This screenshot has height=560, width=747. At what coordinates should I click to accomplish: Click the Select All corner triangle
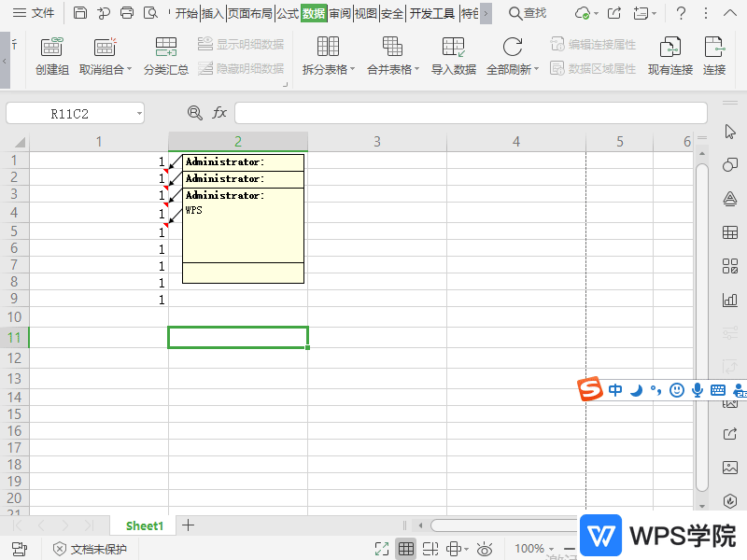(19, 142)
